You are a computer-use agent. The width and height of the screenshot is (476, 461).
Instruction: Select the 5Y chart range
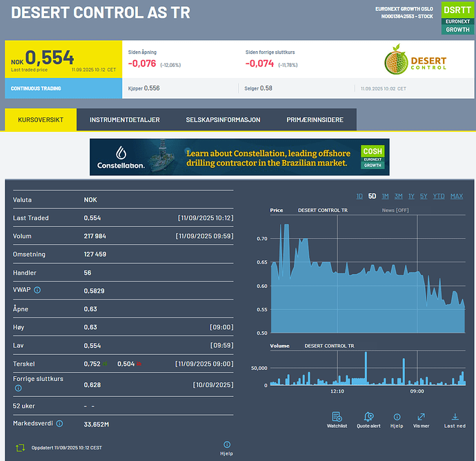(424, 196)
